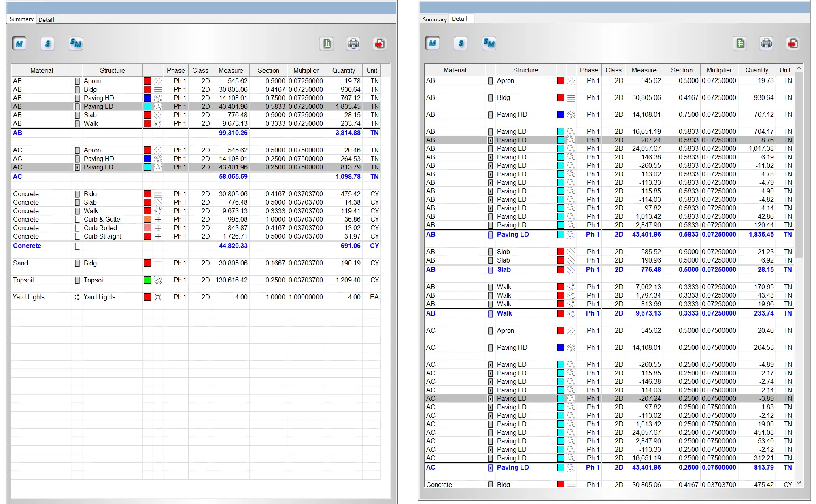The image size is (816, 504).
Task: Click the blue Concrete subtotal row label
Action: [27, 246]
